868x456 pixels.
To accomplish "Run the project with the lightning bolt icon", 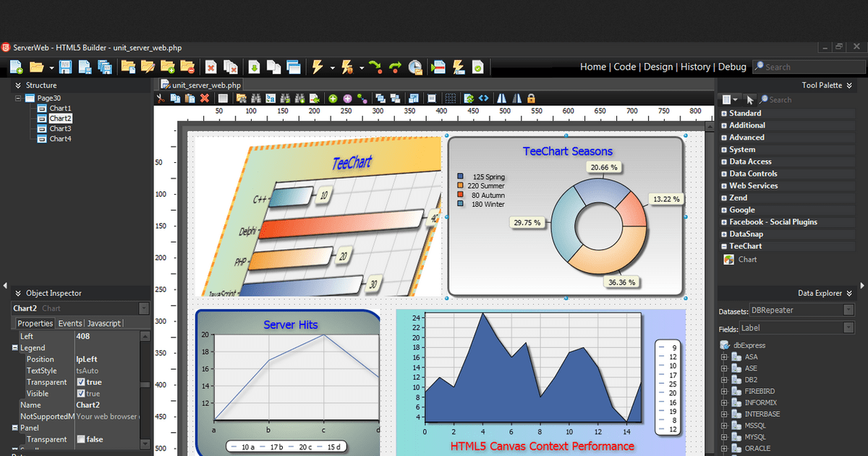I will pyautogui.click(x=318, y=67).
